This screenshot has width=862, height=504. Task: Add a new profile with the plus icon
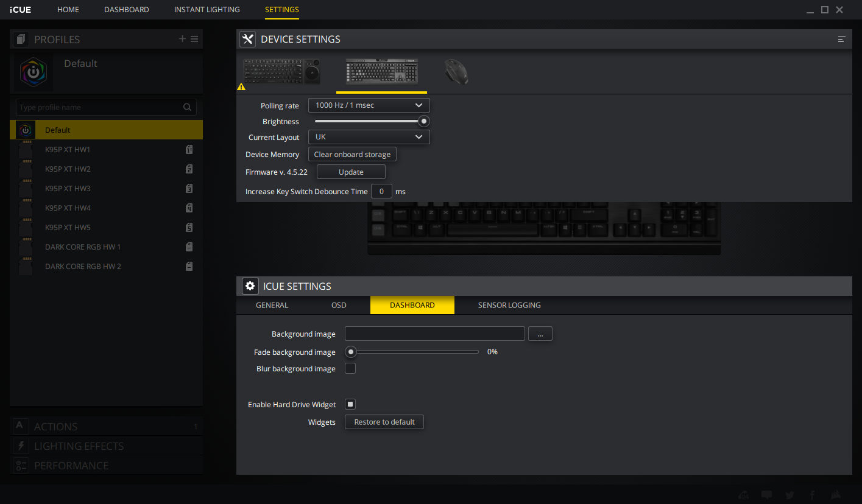pyautogui.click(x=182, y=39)
